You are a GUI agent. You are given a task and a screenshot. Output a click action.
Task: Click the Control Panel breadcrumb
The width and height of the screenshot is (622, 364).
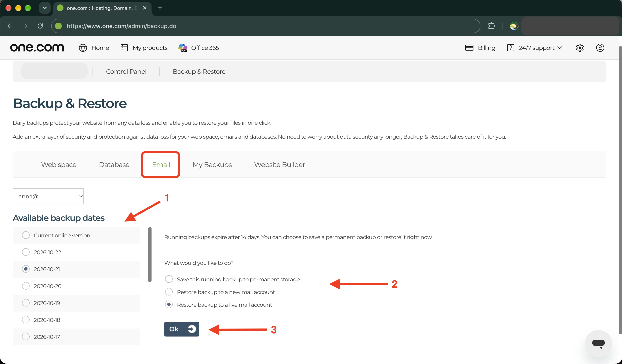click(126, 71)
